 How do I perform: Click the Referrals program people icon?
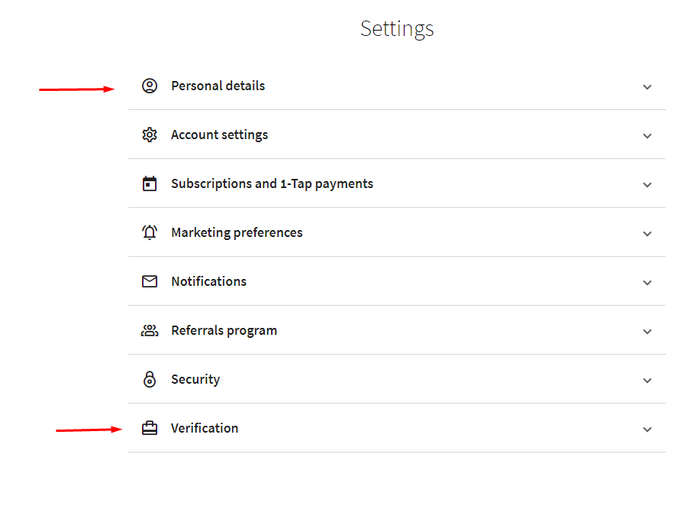click(x=150, y=331)
